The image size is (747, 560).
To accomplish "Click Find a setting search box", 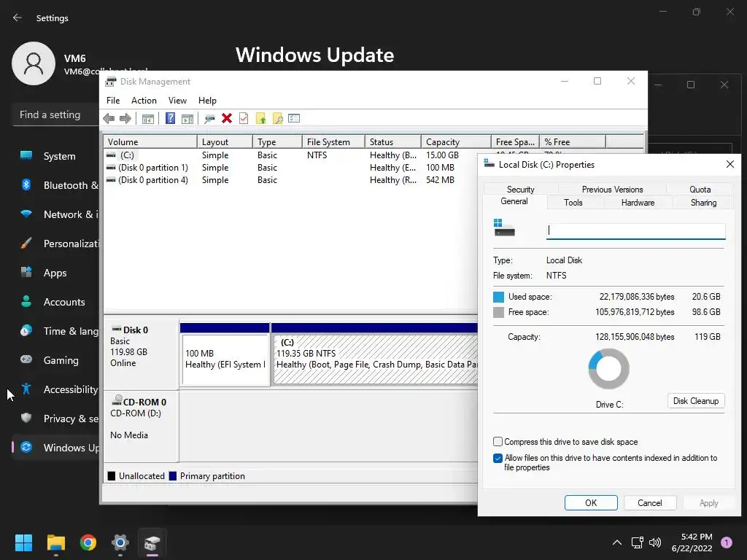I will (55, 114).
